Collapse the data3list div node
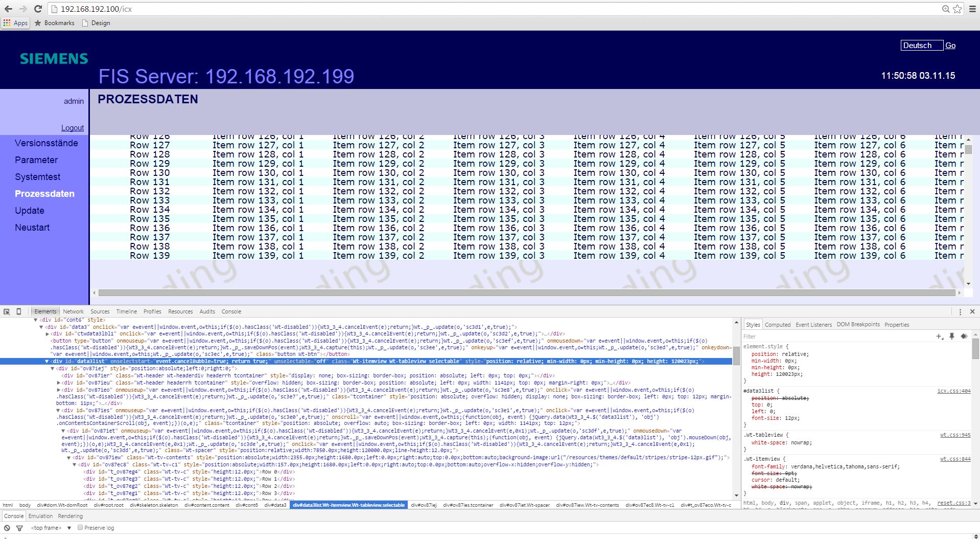 [x=48, y=361]
